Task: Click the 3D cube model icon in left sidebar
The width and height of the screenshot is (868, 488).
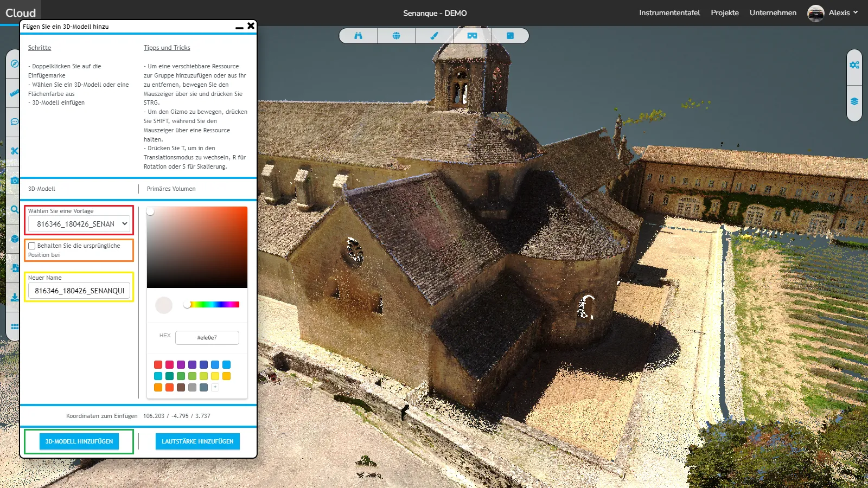Action: coord(15,239)
